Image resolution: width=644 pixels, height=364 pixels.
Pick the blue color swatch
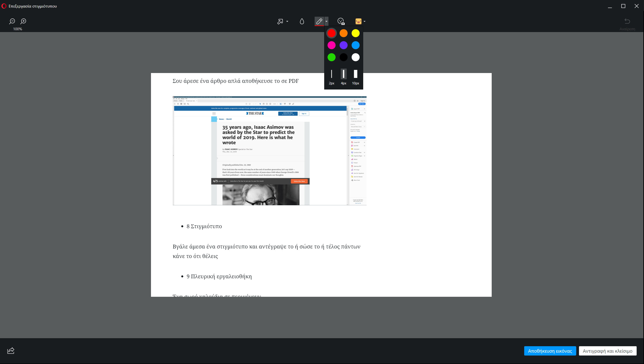point(355,45)
